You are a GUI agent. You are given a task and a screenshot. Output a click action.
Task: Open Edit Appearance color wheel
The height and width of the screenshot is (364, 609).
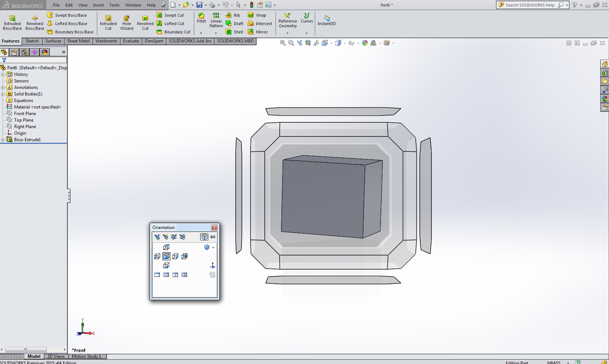click(x=365, y=43)
